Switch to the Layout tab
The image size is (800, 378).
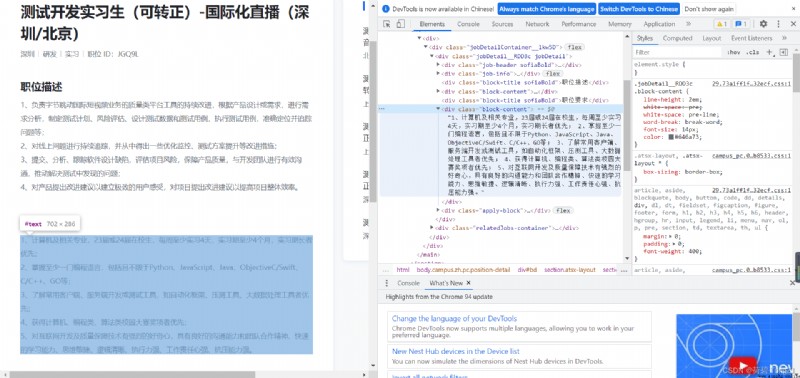point(711,38)
